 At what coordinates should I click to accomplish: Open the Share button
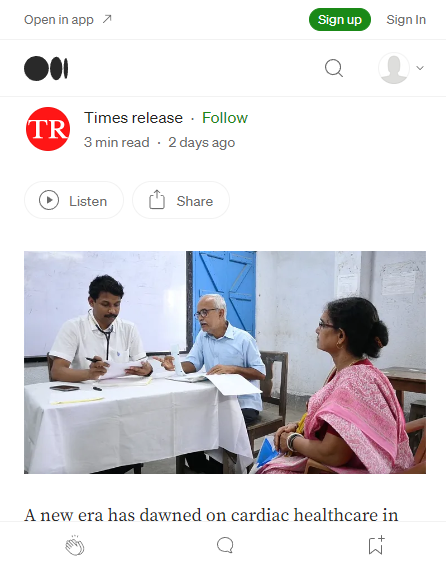[x=181, y=200]
